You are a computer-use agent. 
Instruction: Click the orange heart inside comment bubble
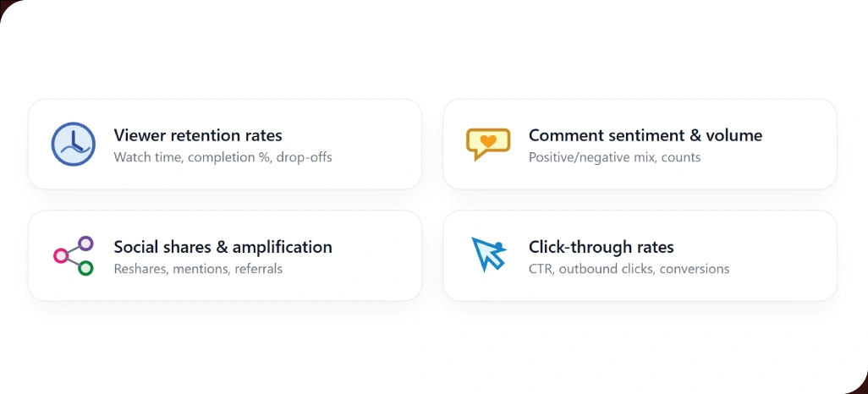pos(487,140)
